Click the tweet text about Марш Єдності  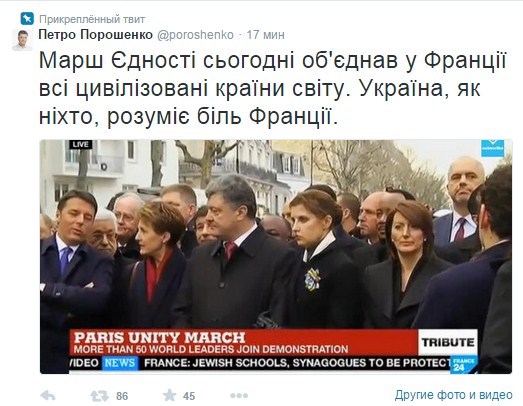[x=273, y=89]
